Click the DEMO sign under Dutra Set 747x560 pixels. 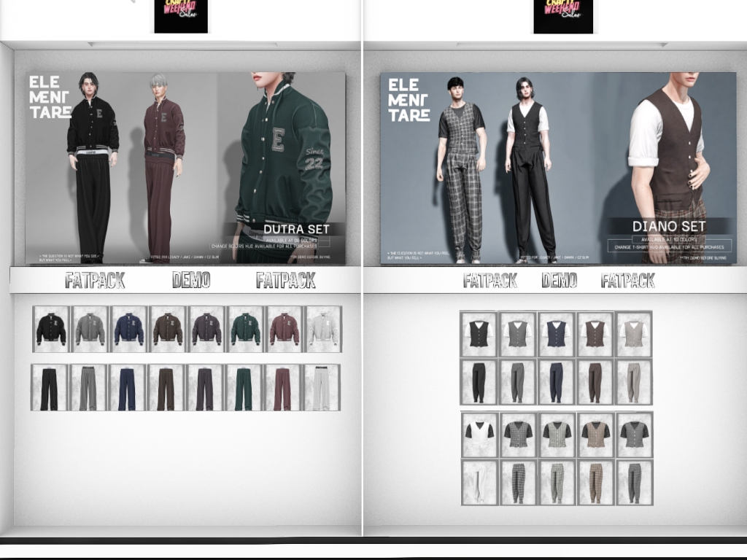(191, 280)
